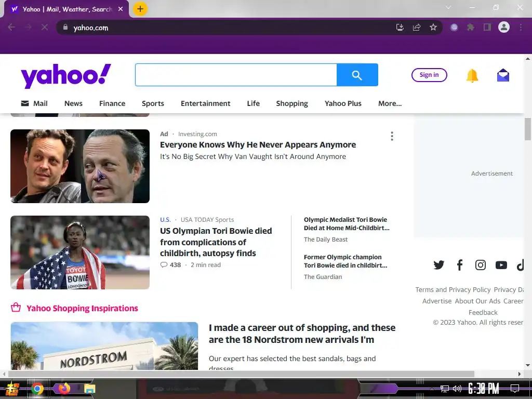Screen dimensions: 532x399
Task: Open the About Our Ads footer link
Action: (x=477, y=301)
